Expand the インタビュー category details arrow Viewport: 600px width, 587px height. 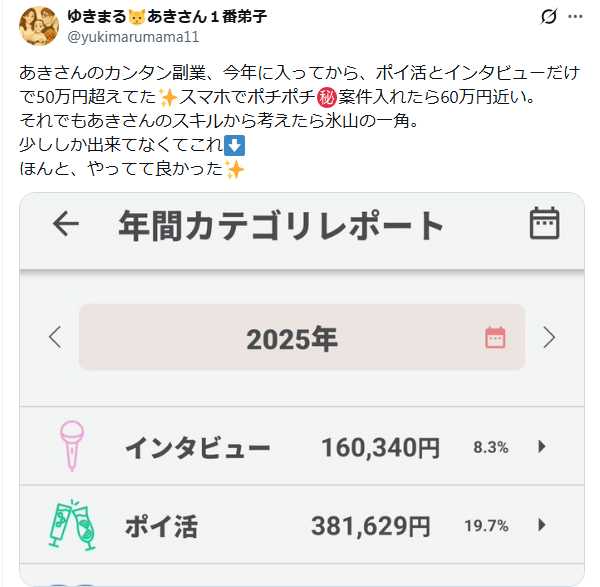[542, 446]
